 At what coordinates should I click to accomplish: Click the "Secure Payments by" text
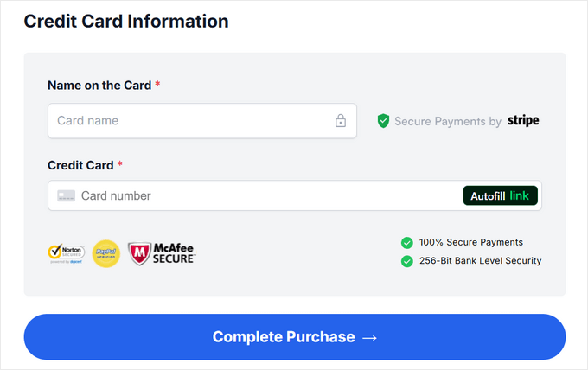tap(447, 122)
